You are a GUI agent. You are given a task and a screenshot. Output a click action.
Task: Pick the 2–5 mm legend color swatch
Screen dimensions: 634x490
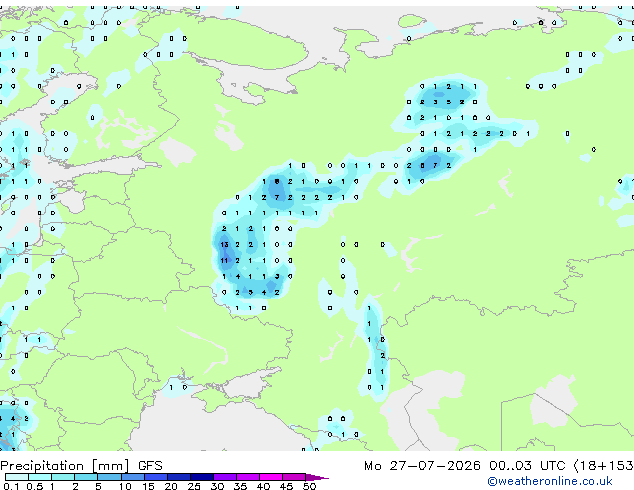86,477
